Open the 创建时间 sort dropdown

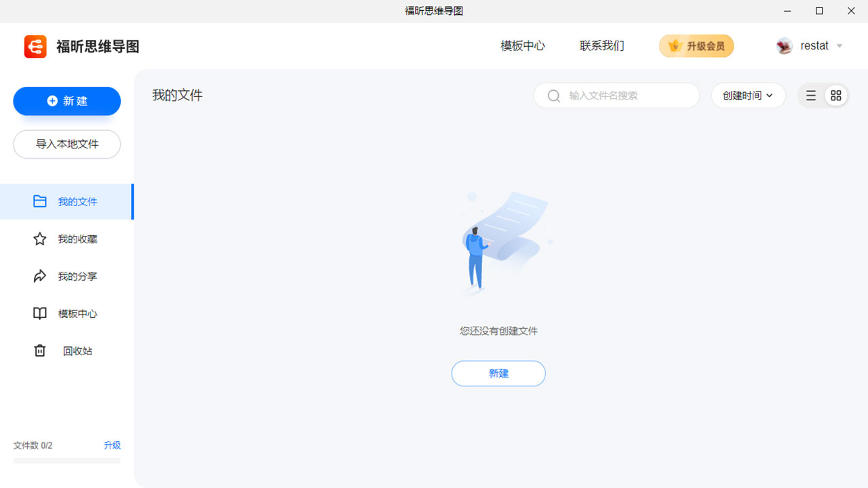[x=744, y=96]
